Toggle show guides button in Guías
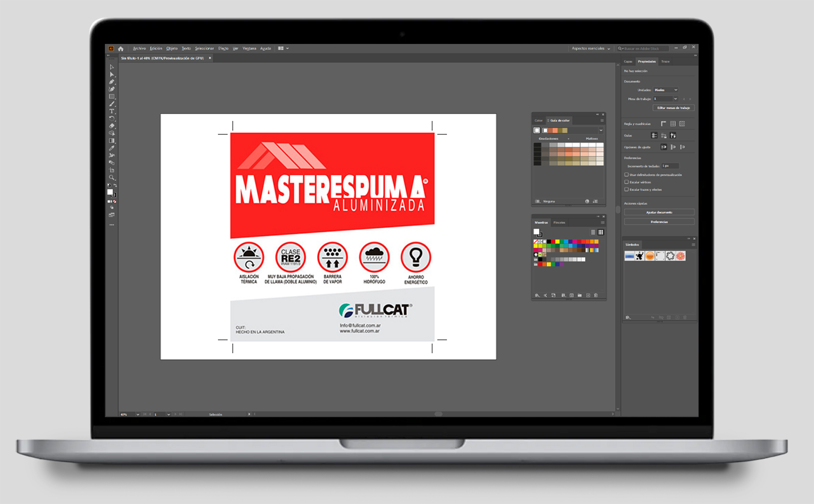Screen dimensions: 814x504 (654, 135)
